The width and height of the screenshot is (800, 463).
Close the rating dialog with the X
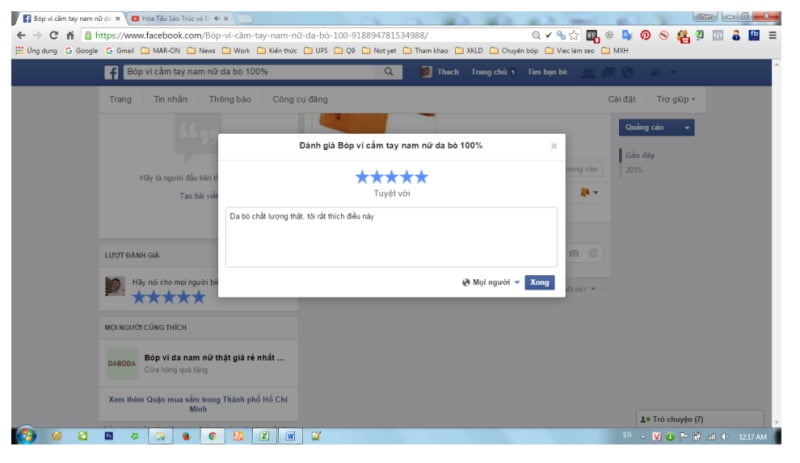tap(554, 146)
